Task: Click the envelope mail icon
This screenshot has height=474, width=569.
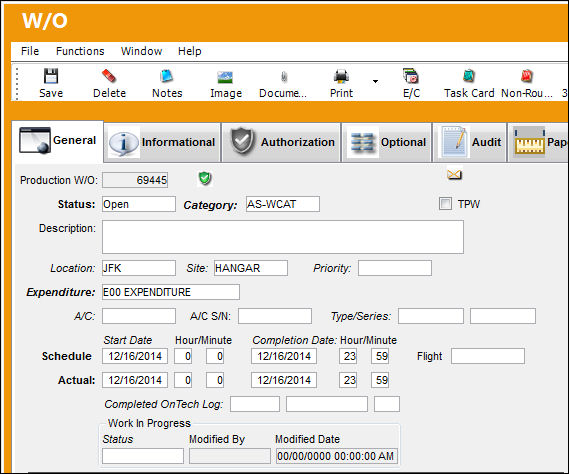Action: 454,175
